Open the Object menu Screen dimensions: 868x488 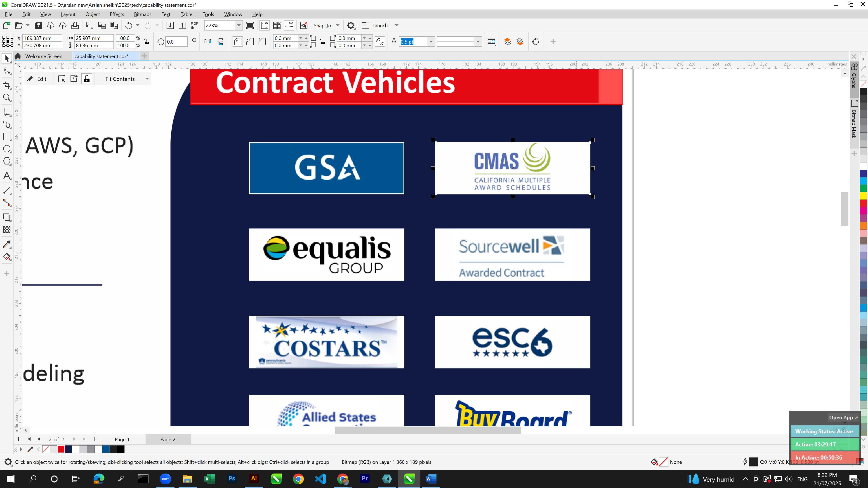point(92,14)
